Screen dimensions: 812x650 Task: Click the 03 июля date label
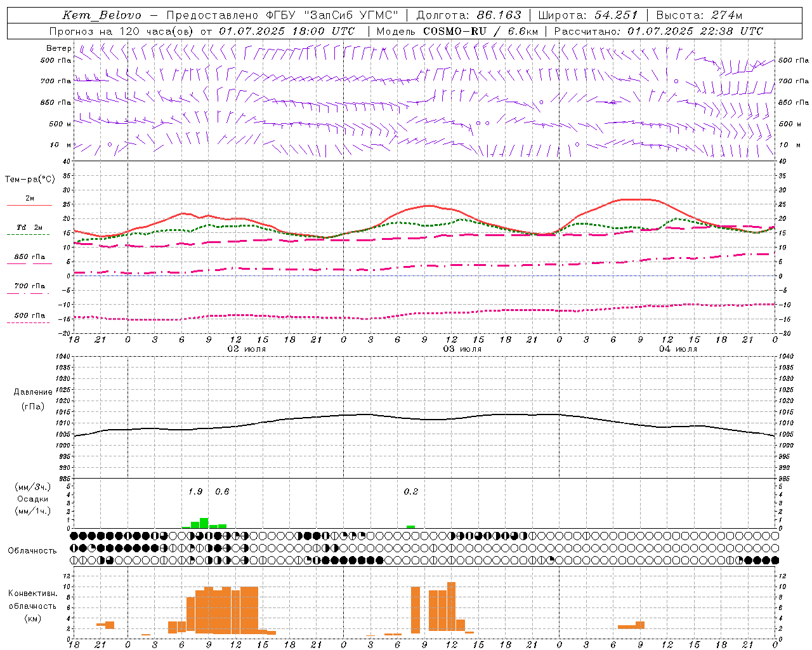tap(462, 349)
